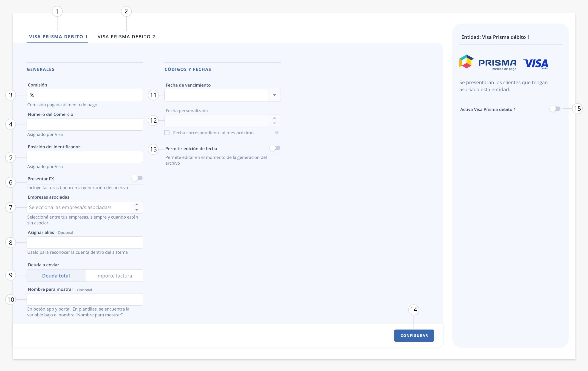Click the Entidad: Visa Prisma débito 1 title
The height and width of the screenshot is (371, 588).
pos(495,37)
